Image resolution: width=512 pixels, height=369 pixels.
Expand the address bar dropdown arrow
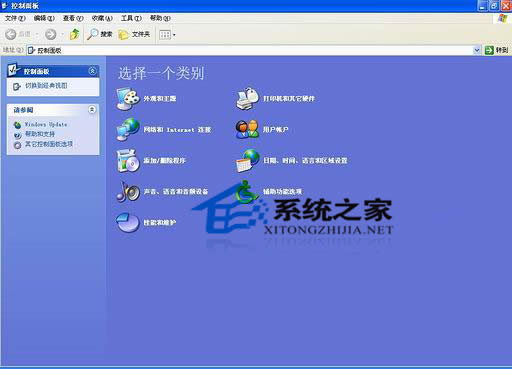point(477,50)
